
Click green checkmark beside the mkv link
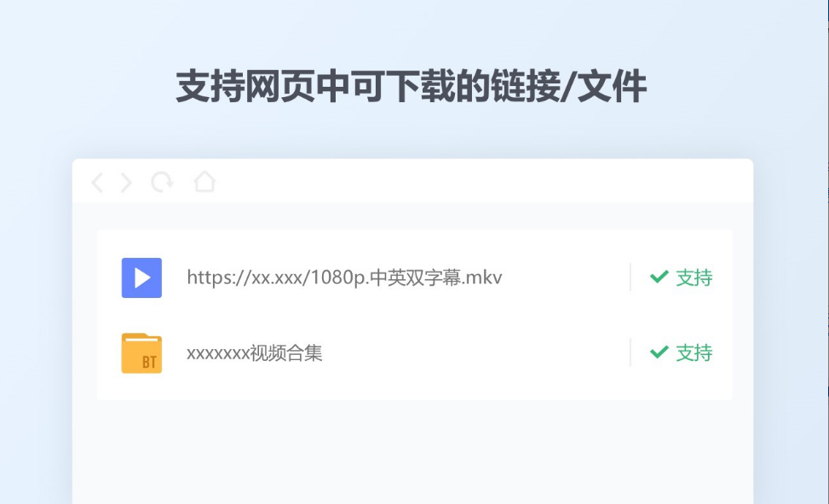(659, 277)
